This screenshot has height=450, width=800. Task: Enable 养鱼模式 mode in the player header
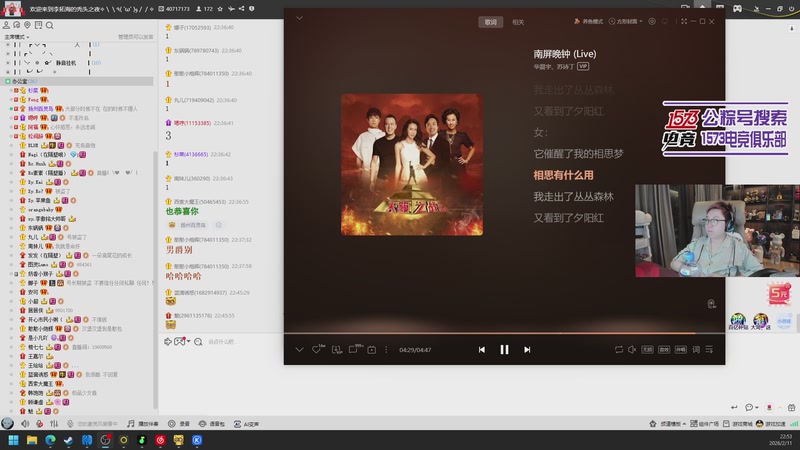point(588,21)
